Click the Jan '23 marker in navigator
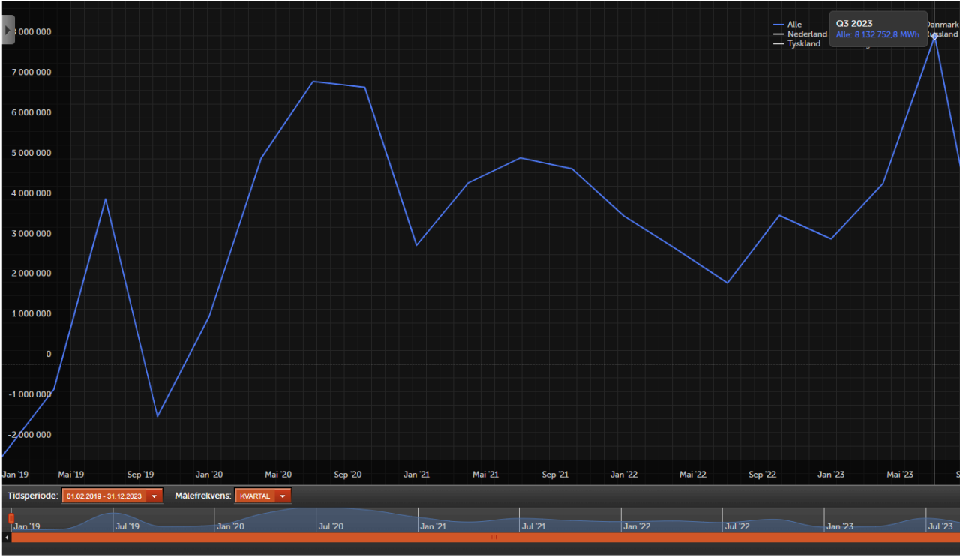The width and height of the screenshot is (960, 560). click(x=840, y=526)
